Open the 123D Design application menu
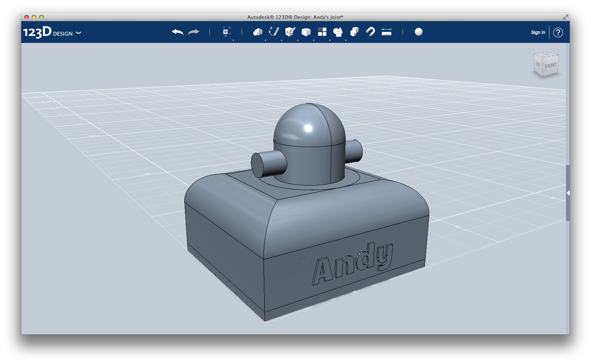Image resolution: width=591 pixels, height=364 pixels. (52, 32)
